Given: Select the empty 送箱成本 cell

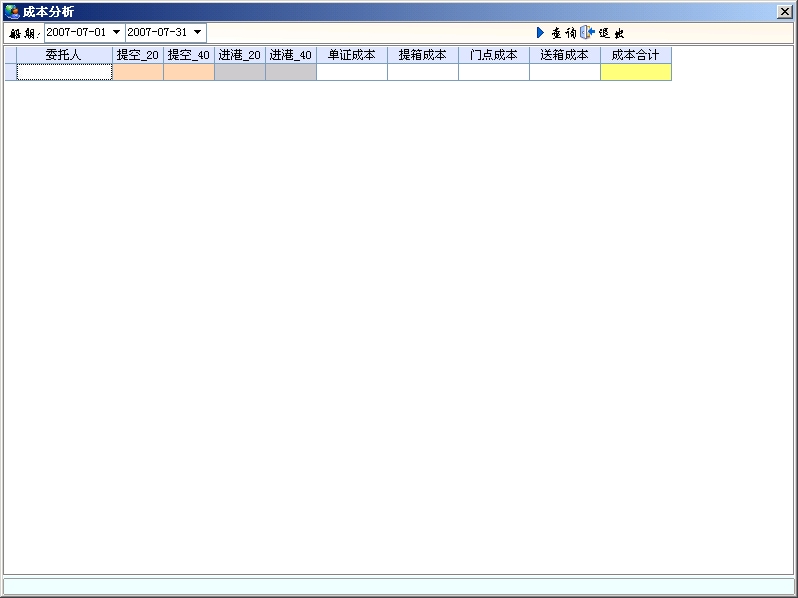Looking at the screenshot, I should click(565, 72).
